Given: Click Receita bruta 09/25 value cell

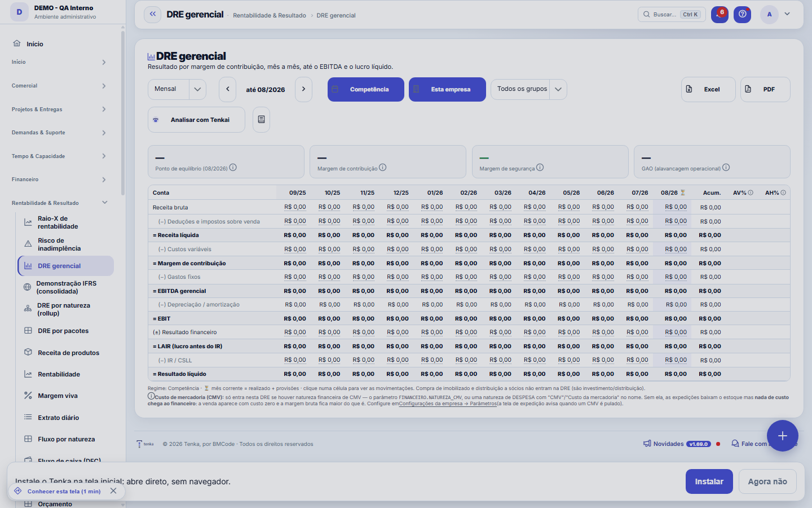Looking at the screenshot, I should pyautogui.click(x=295, y=207).
